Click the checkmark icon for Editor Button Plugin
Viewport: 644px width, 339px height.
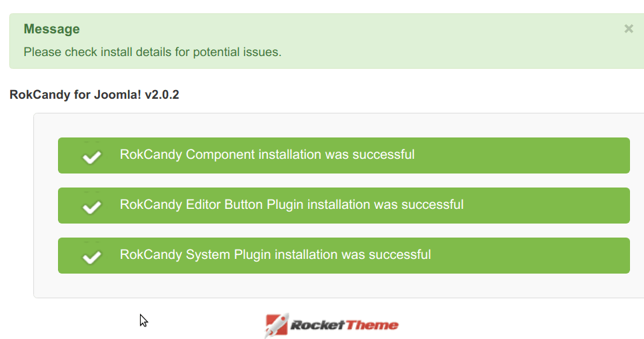92,207
